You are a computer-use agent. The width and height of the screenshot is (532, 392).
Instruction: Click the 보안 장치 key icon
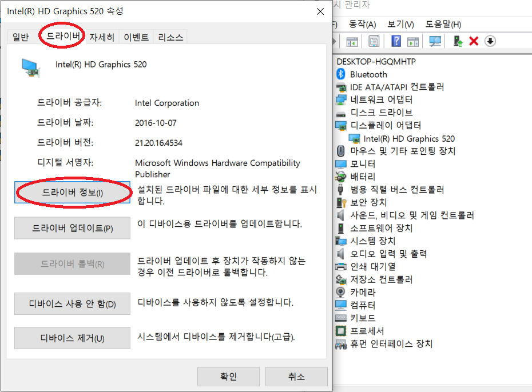pos(341,202)
